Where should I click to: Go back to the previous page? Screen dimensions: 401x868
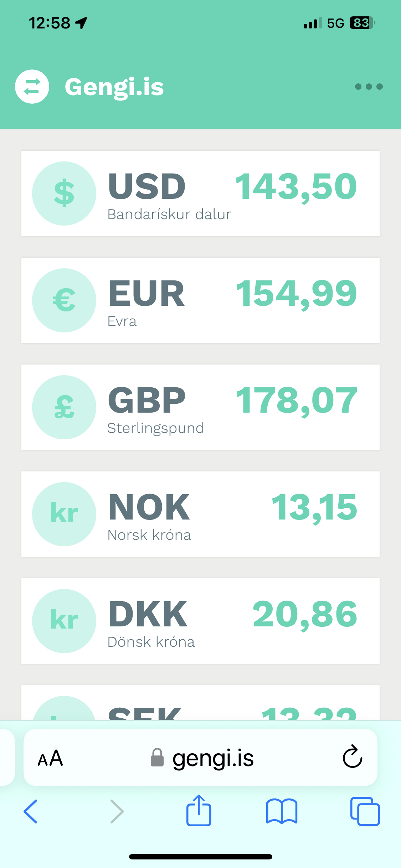[x=31, y=811]
